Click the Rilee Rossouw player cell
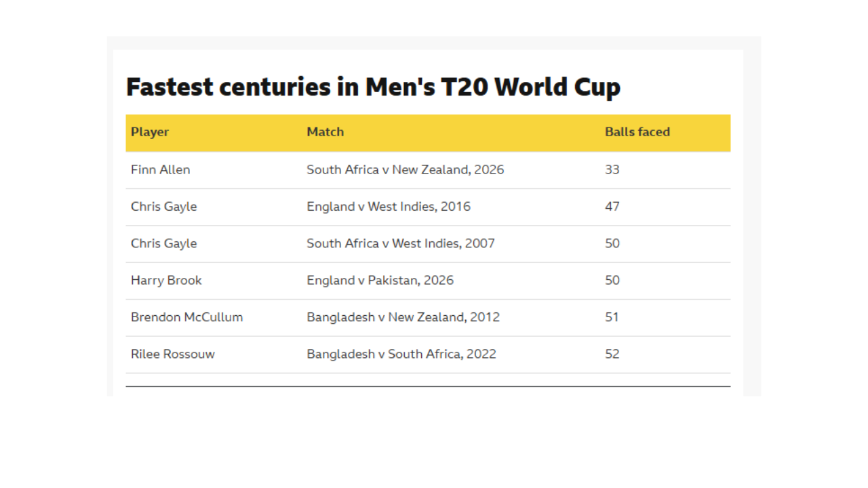Screen dimensions: 868x488 point(172,354)
